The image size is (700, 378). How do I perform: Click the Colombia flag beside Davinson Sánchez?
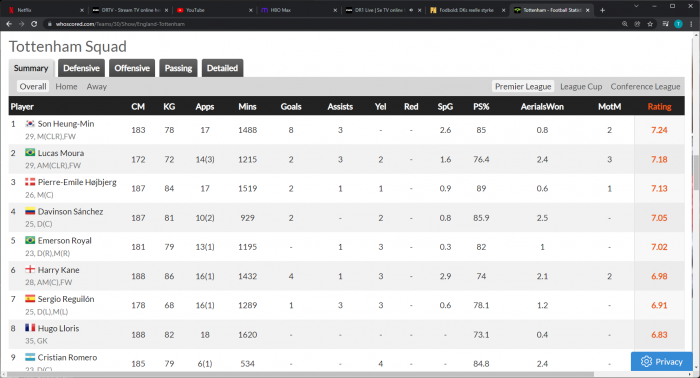(x=30, y=211)
